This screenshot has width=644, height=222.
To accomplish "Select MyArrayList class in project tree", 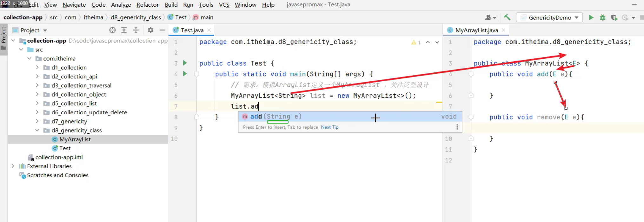I will [75, 139].
